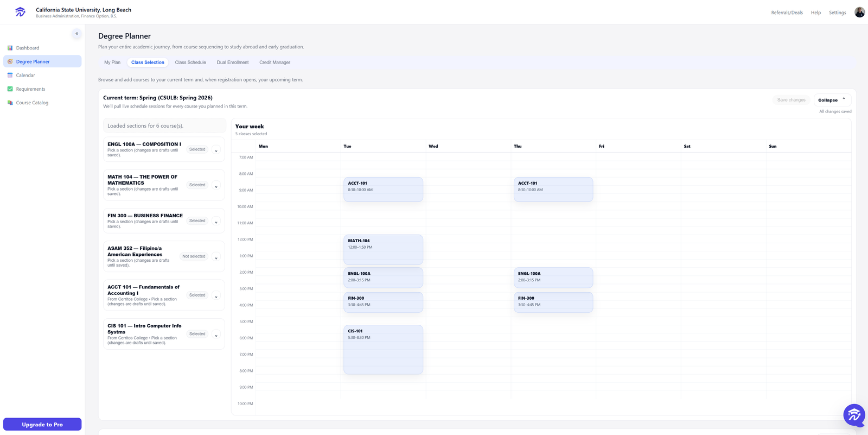Click the Calendar sidebar icon
The width and height of the screenshot is (868, 435).
click(10, 75)
